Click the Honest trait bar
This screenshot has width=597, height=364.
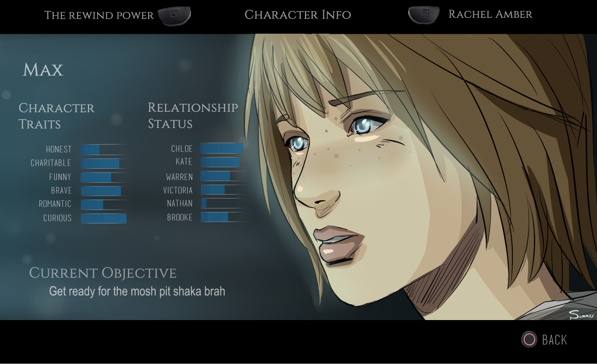[104, 149]
